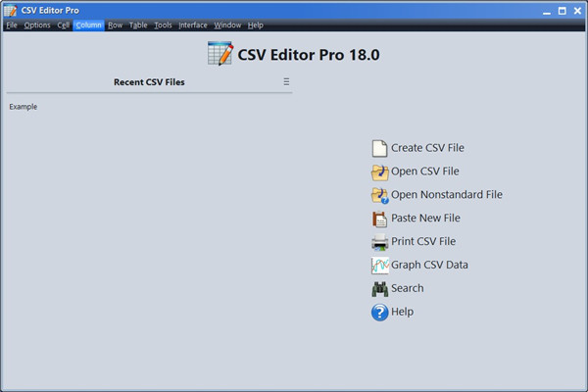Click the clipboard Paste New File icon
Screen dimensions: 588x392
point(379,219)
